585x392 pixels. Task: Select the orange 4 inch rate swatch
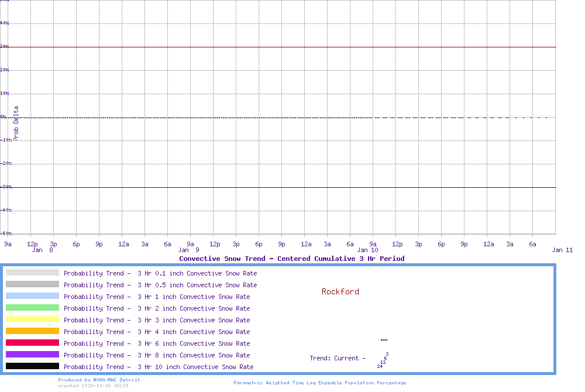(32, 331)
